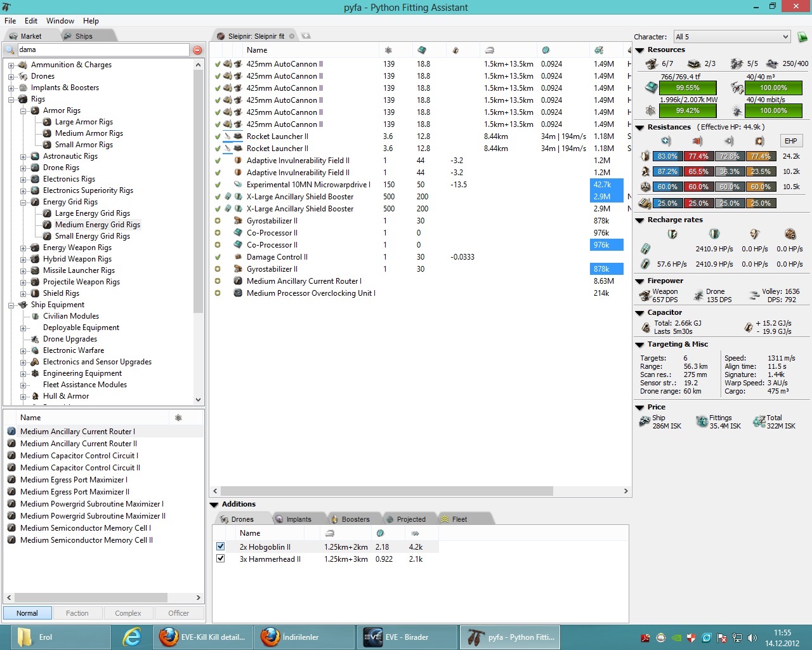Switch to the Ships tab
The width and height of the screenshot is (812, 650).
(84, 36)
